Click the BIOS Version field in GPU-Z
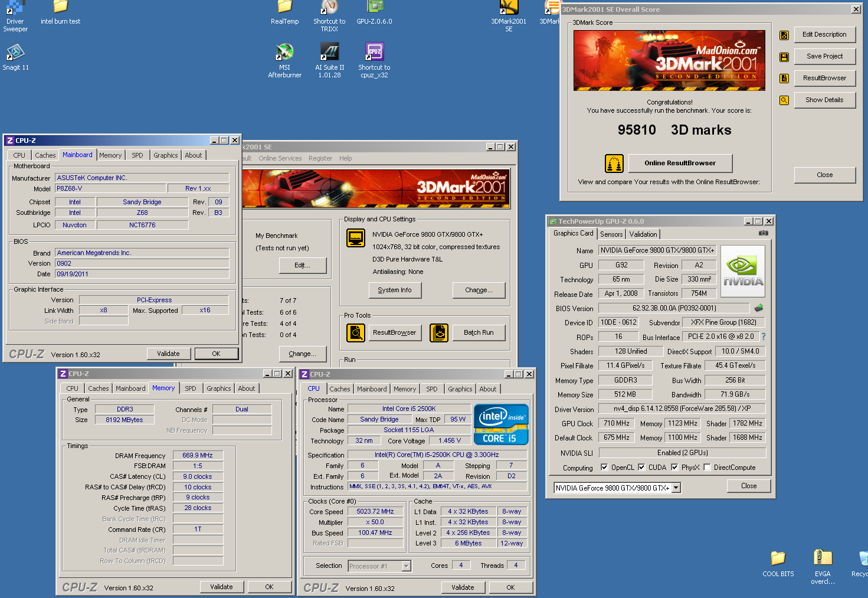This screenshot has height=598, width=868. (x=674, y=308)
